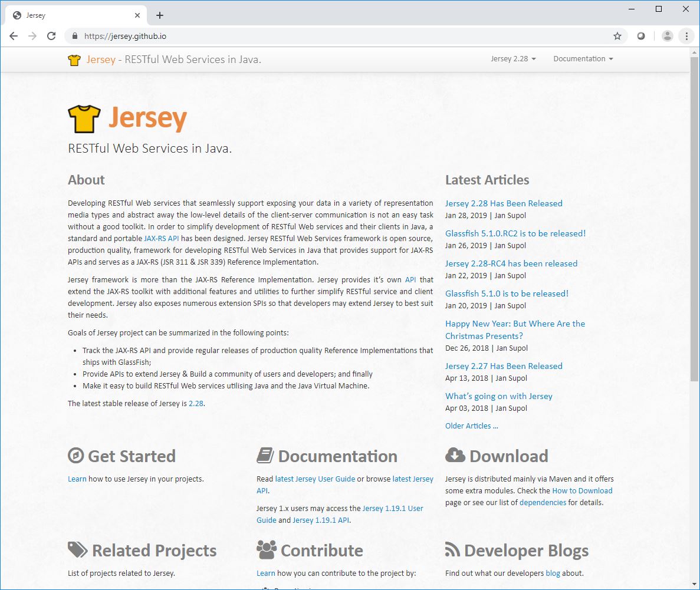
Task: Click the round extension icon beside the star
Action: click(641, 36)
